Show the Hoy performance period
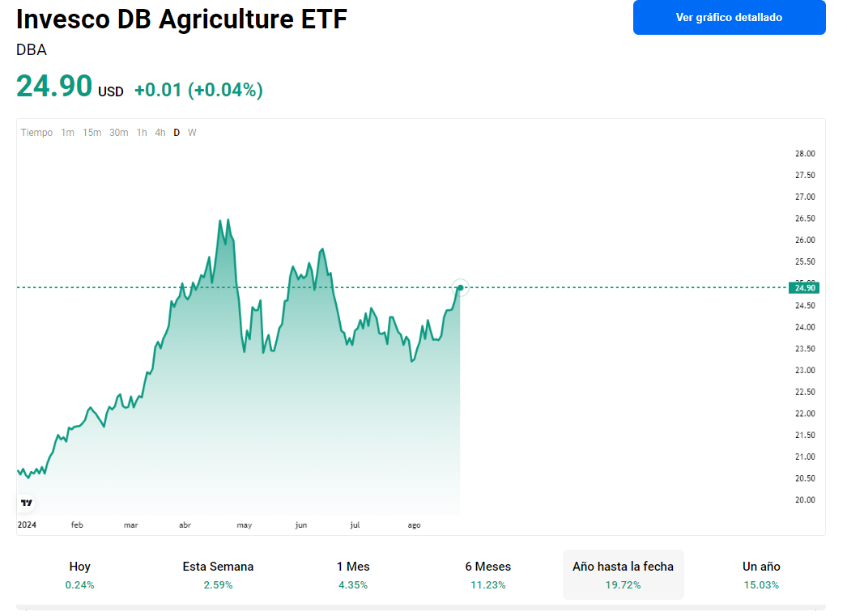Viewport: 847px width, 616px height. click(x=80, y=575)
